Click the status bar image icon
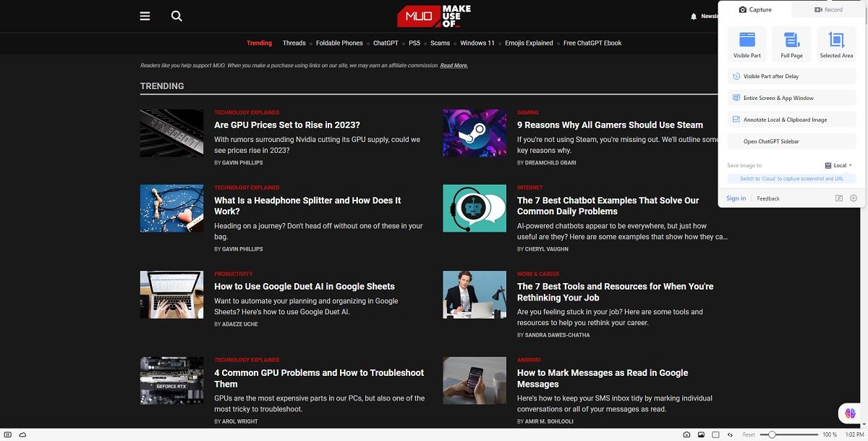868x441 pixels. (x=701, y=434)
